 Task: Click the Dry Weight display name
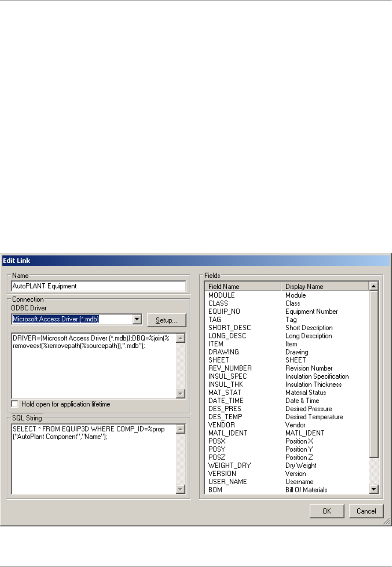coord(301,466)
